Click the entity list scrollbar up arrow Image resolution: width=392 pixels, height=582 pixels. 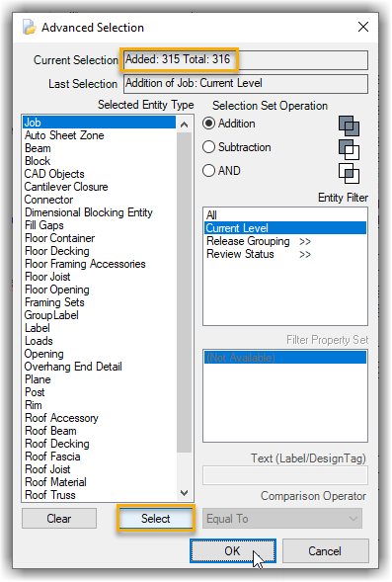[x=184, y=125]
